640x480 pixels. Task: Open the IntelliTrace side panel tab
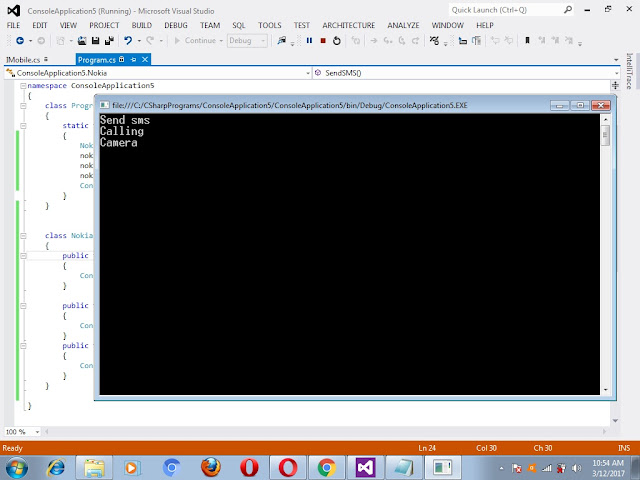coord(629,71)
